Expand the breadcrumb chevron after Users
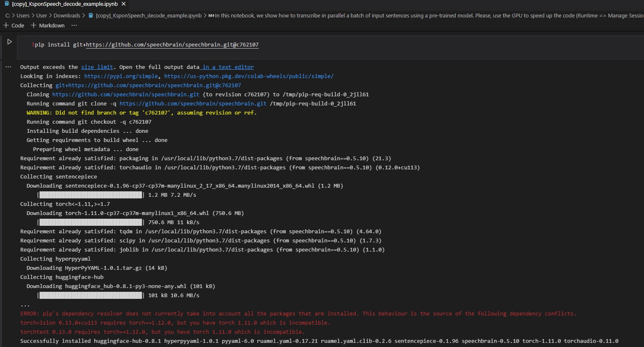The height and width of the screenshot is (347, 644). (32, 15)
